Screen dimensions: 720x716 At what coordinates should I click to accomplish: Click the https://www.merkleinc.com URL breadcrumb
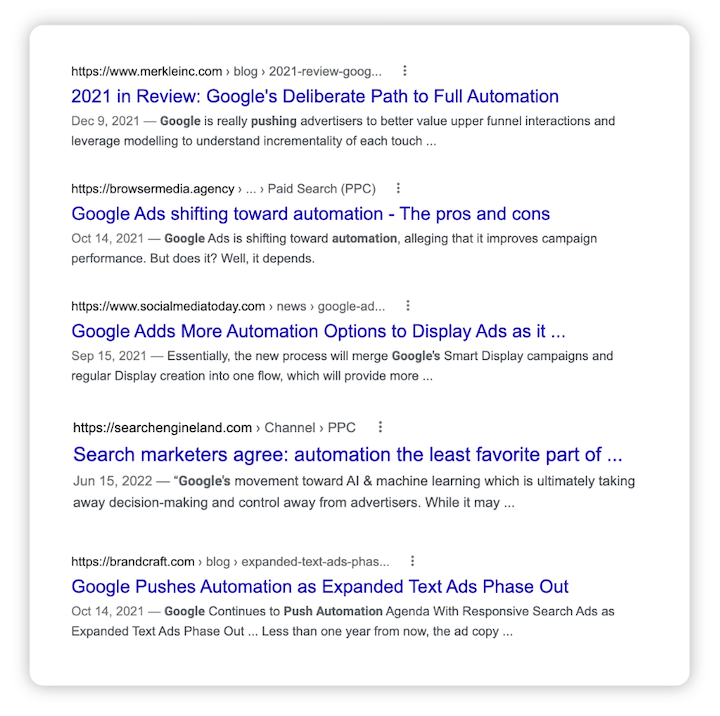tap(226, 72)
